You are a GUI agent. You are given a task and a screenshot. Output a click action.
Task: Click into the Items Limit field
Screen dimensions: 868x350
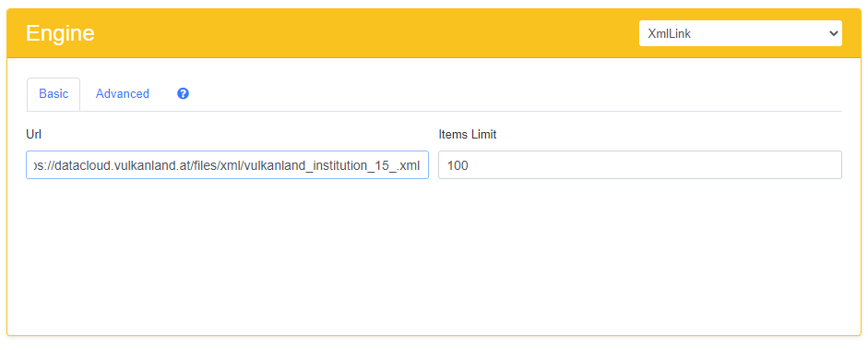(x=640, y=164)
